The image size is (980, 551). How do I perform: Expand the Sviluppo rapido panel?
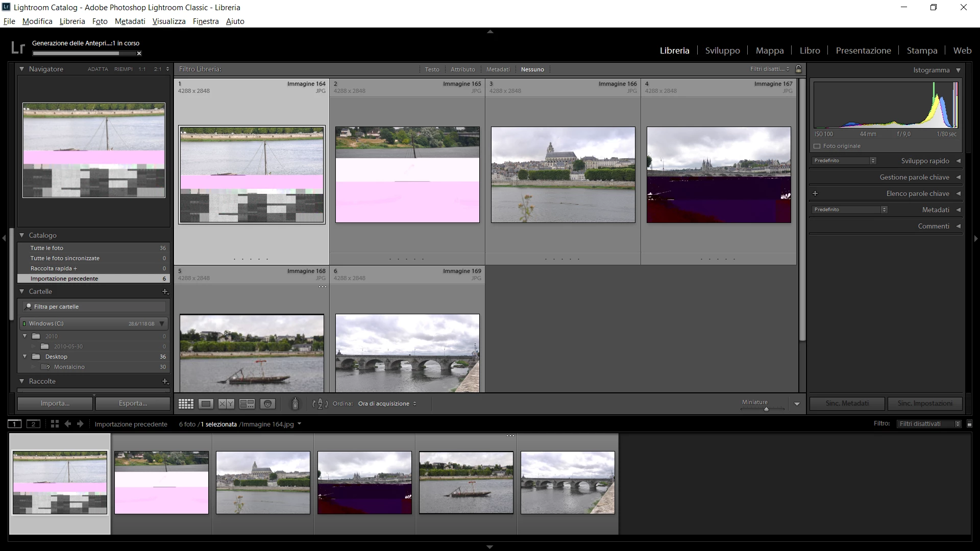tap(958, 161)
